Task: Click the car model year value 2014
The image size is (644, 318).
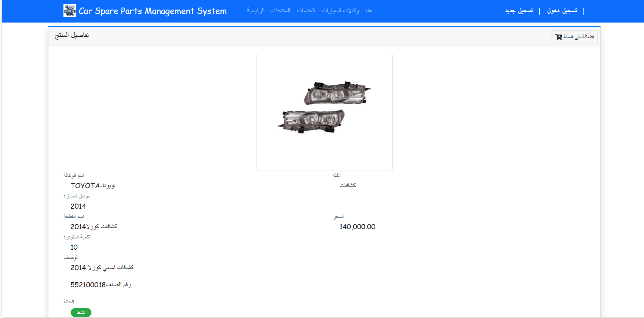Action: tap(78, 206)
